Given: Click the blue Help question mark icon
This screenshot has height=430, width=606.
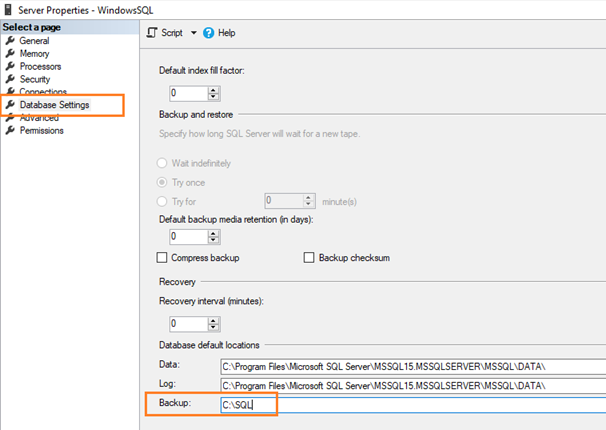Looking at the screenshot, I should pyautogui.click(x=208, y=33).
